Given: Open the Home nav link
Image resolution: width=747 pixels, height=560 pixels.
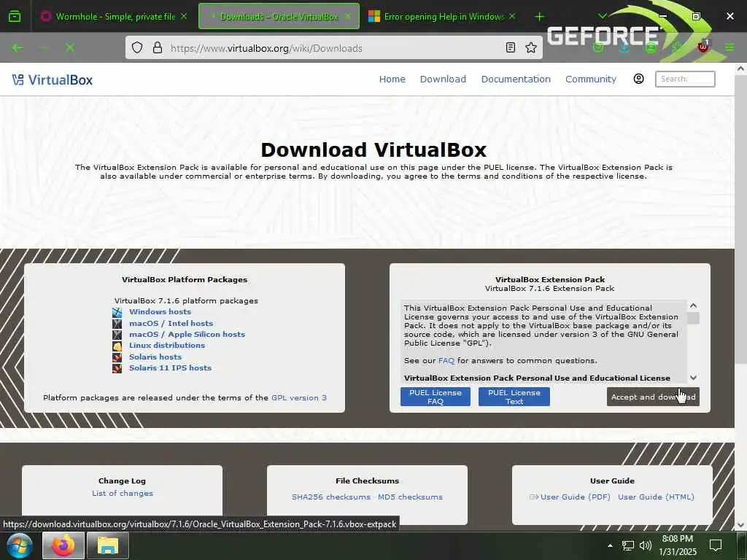Looking at the screenshot, I should click(392, 79).
